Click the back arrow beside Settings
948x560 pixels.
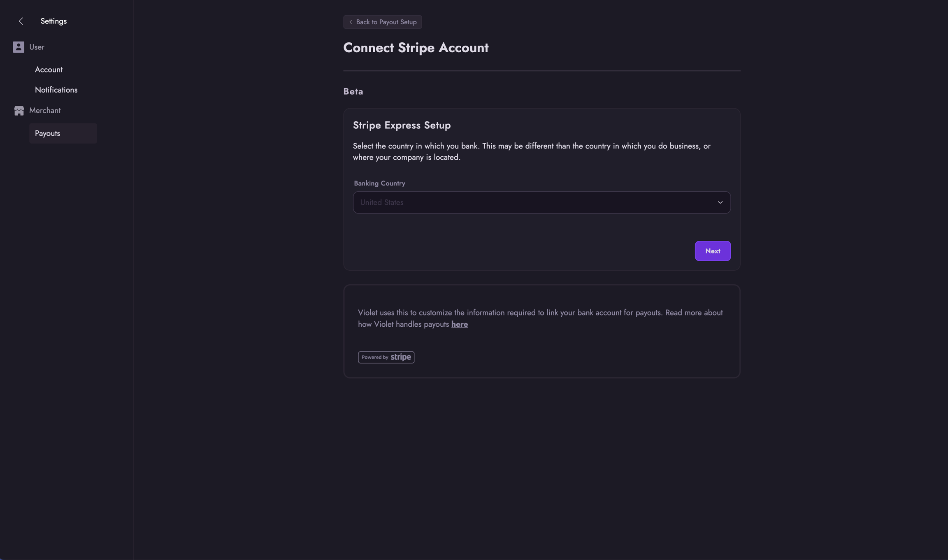(21, 21)
